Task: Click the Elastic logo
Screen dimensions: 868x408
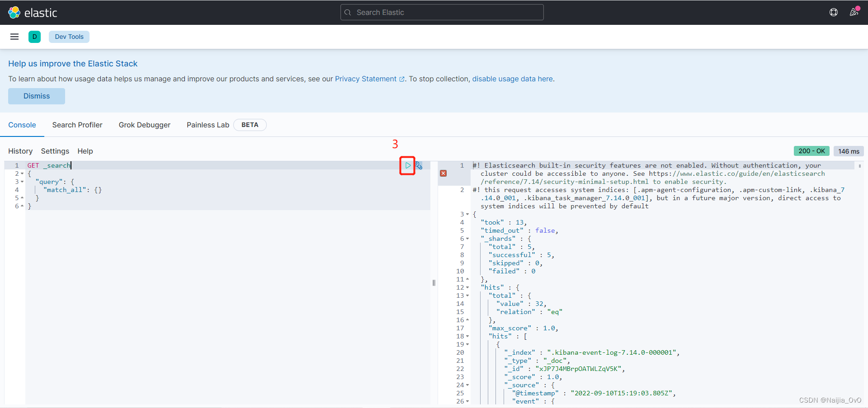Action: pyautogui.click(x=33, y=13)
